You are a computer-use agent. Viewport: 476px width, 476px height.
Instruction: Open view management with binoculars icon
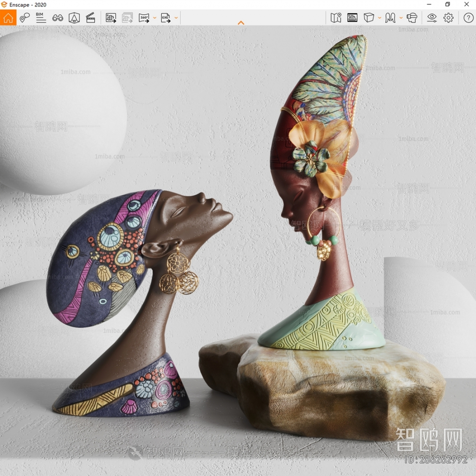(58, 18)
